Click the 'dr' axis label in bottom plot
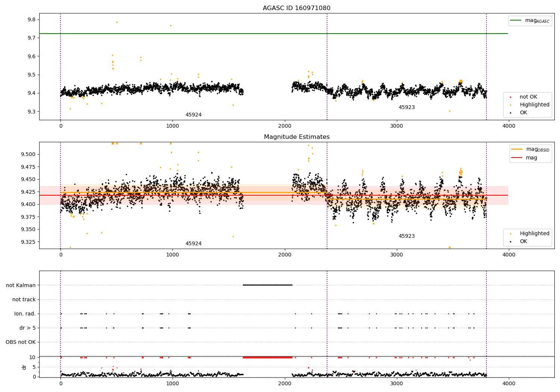 click(x=24, y=367)
